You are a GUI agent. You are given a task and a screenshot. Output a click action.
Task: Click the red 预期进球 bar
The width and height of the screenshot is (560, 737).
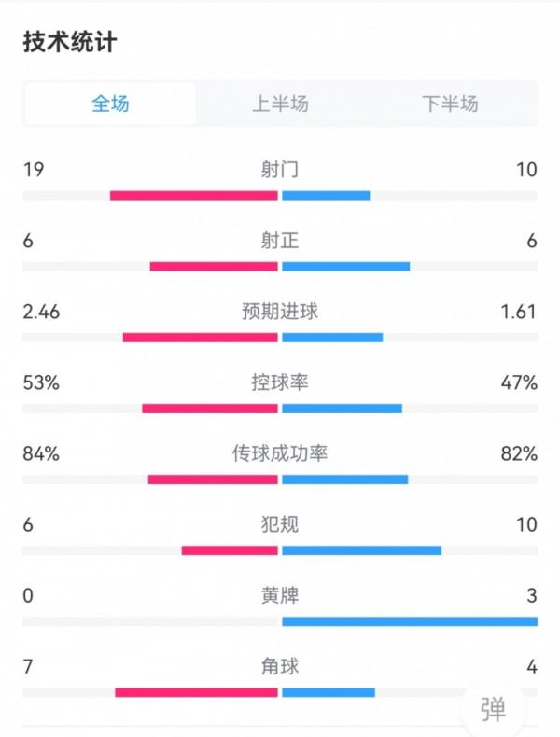[201, 338]
